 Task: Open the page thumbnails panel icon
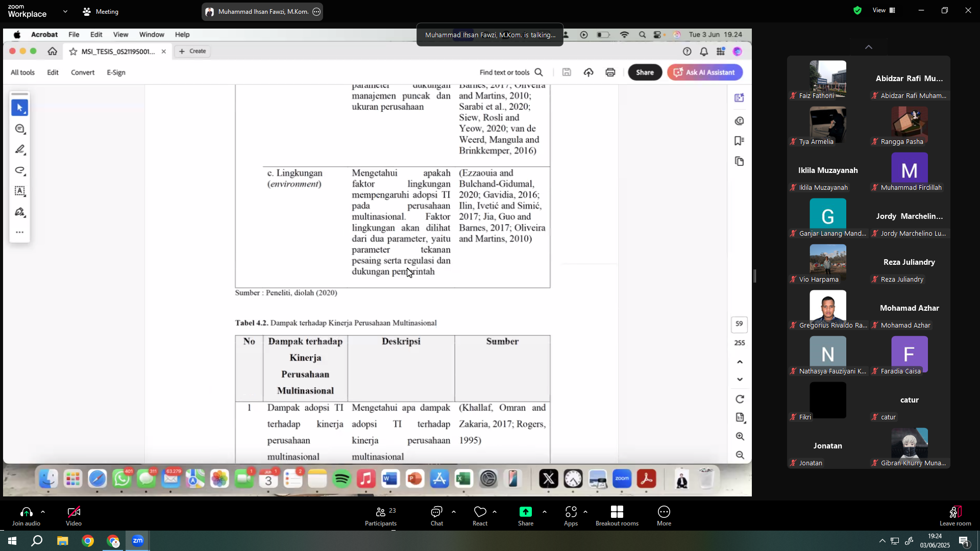click(740, 161)
